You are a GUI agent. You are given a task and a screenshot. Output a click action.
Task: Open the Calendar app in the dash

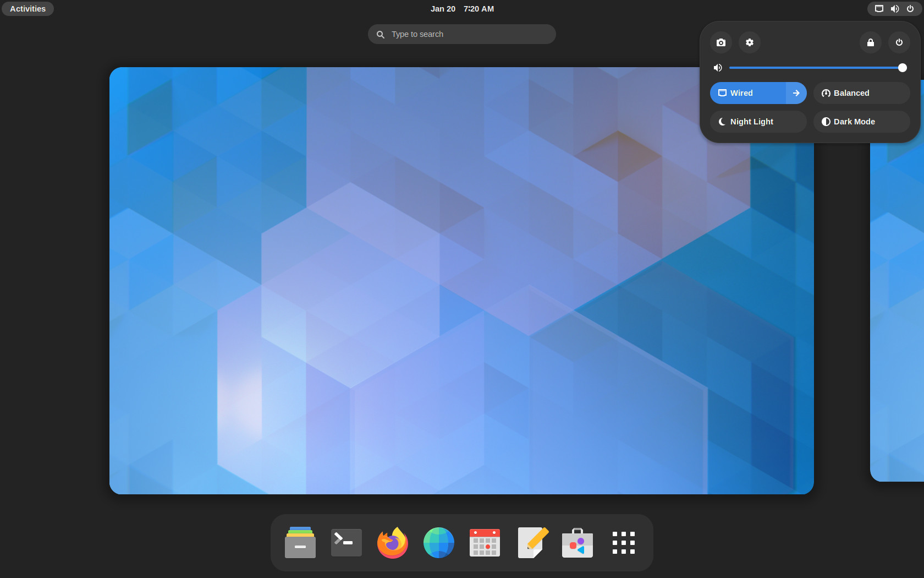(485, 543)
